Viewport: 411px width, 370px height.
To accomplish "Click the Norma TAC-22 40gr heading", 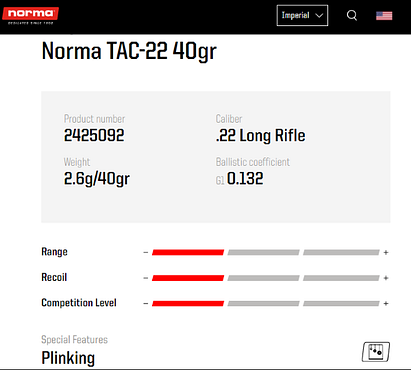I will [x=129, y=51].
